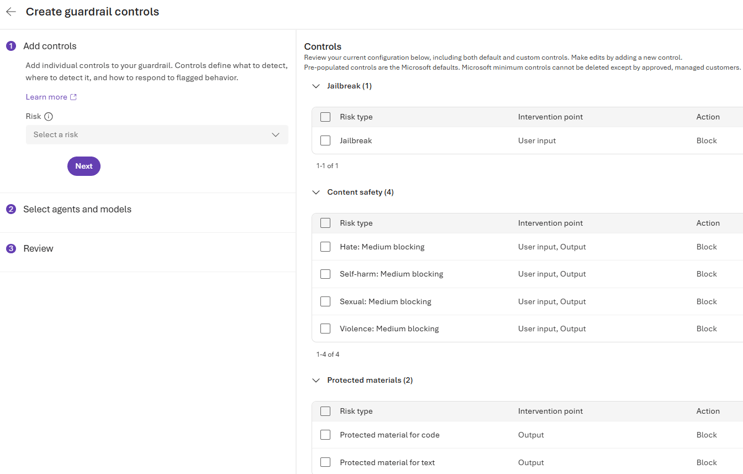Collapse the Content safety (4) section
Screen dimensions: 743x474
click(x=316, y=192)
